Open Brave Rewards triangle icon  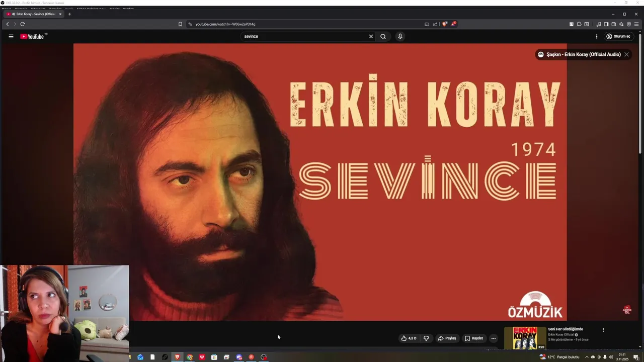click(x=453, y=24)
